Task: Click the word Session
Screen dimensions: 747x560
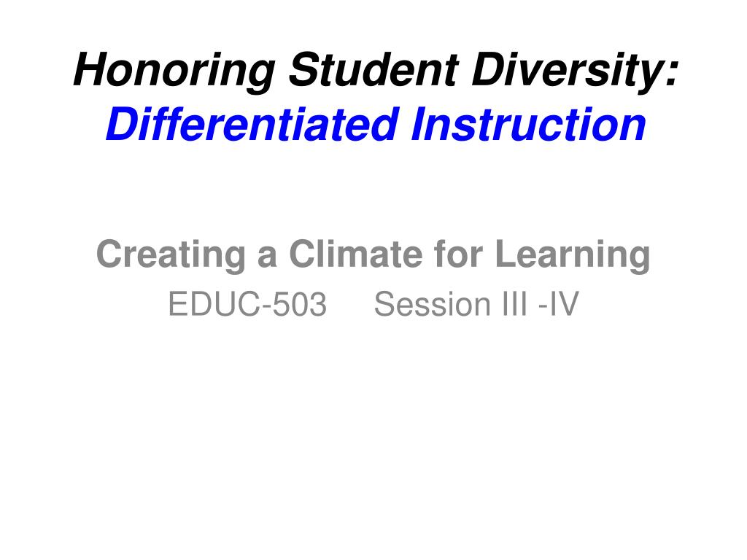Action: coord(432,304)
